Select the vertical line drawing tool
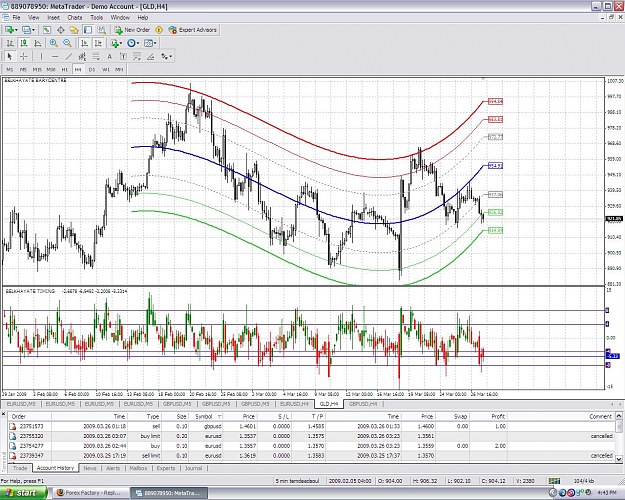This screenshot has width=625, height=500. point(41,56)
